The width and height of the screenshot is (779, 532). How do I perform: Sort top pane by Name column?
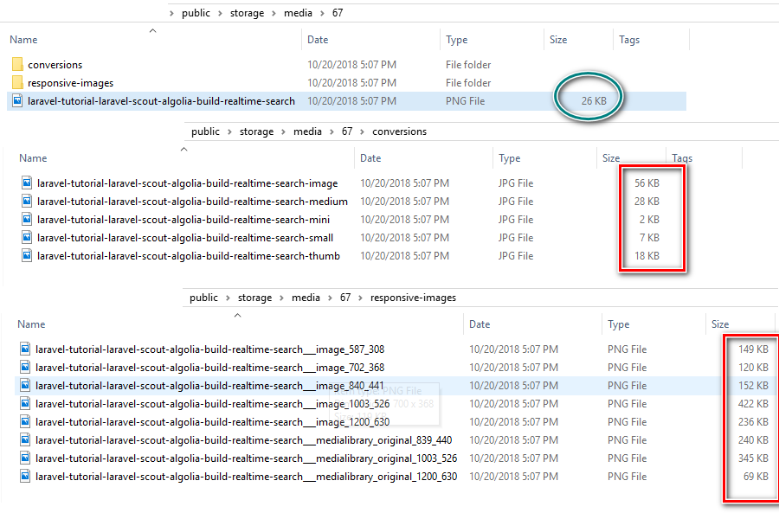23,40
